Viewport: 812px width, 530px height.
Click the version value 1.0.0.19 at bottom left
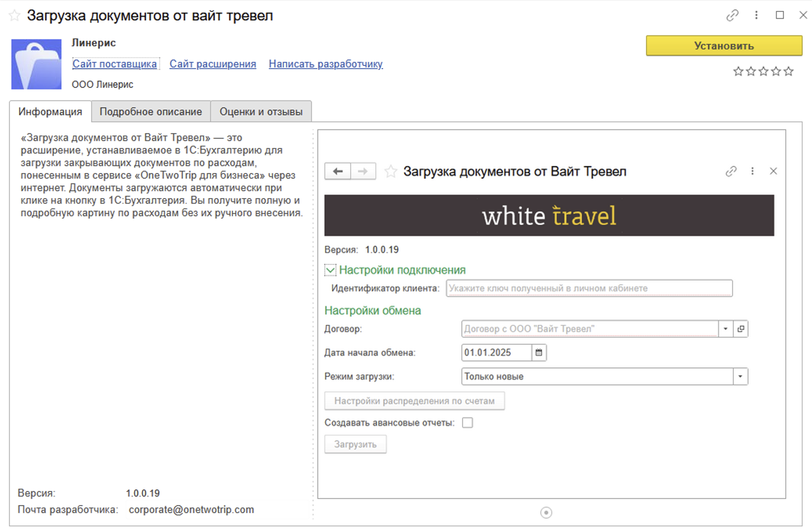[143, 493]
